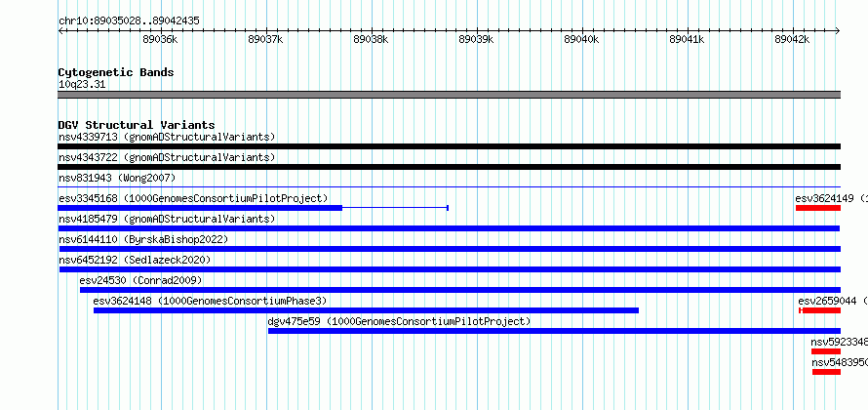Click the nsv5483950 variant label
This screenshot has height=410, width=868.
point(840,362)
